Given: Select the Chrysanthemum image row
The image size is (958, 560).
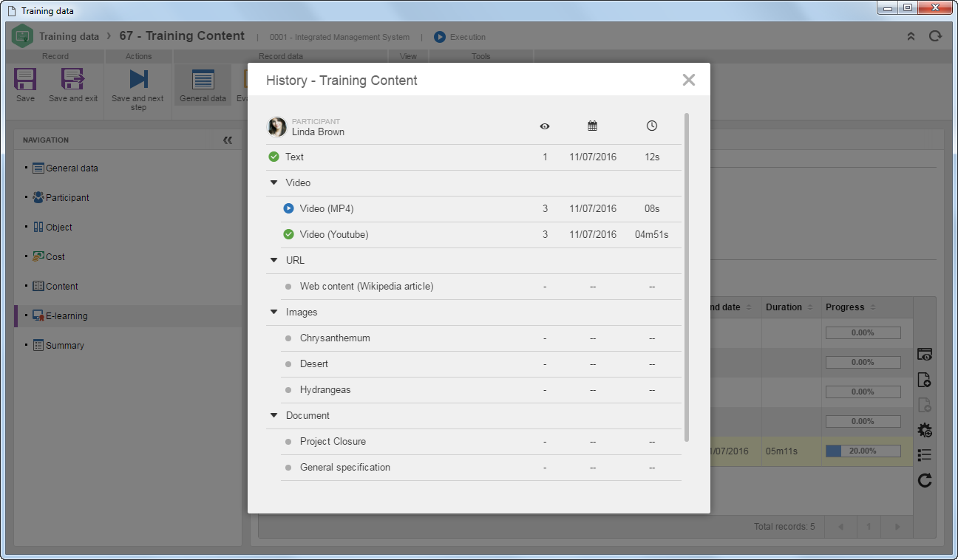Looking at the screenshot, I should click(481, 338).
